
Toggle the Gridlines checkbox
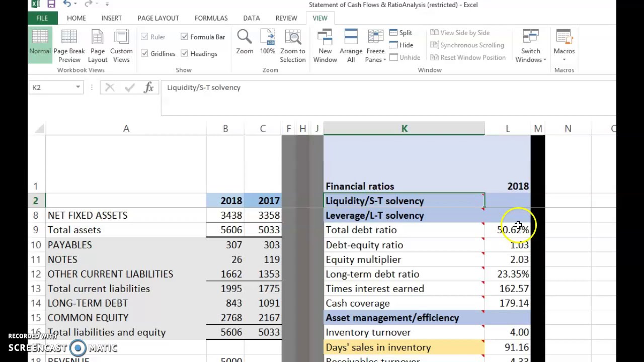tap(144, 53)
